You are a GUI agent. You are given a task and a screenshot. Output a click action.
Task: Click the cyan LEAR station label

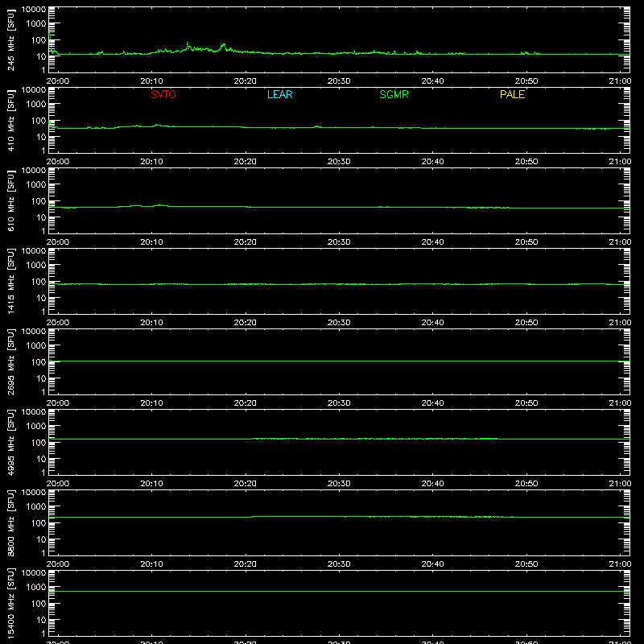click(279, 94)
